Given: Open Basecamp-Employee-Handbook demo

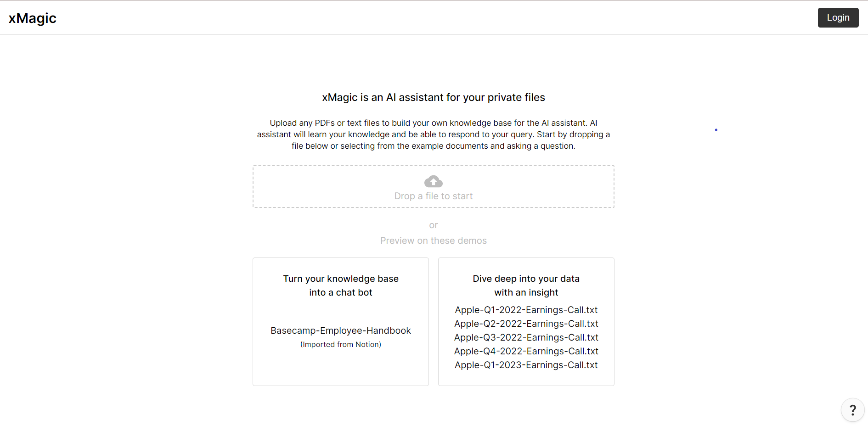Looking at the screenshot, I should [x=340, y=330].
